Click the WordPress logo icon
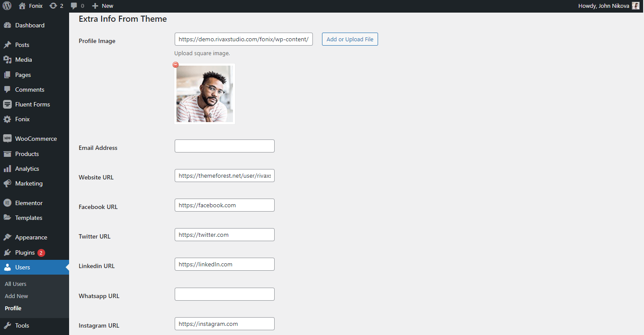Viewport: 644px width, 335px height. coord(7,6)
